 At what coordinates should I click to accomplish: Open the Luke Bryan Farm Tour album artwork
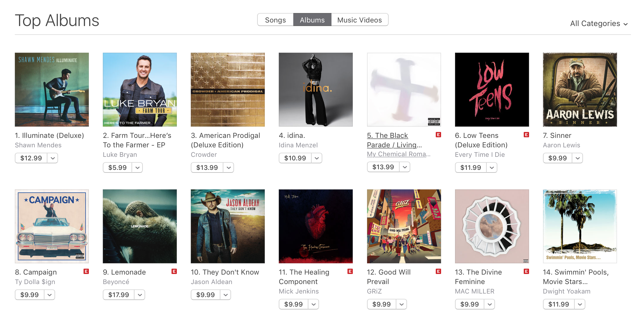pyautogui.click(x=140, y=90)
